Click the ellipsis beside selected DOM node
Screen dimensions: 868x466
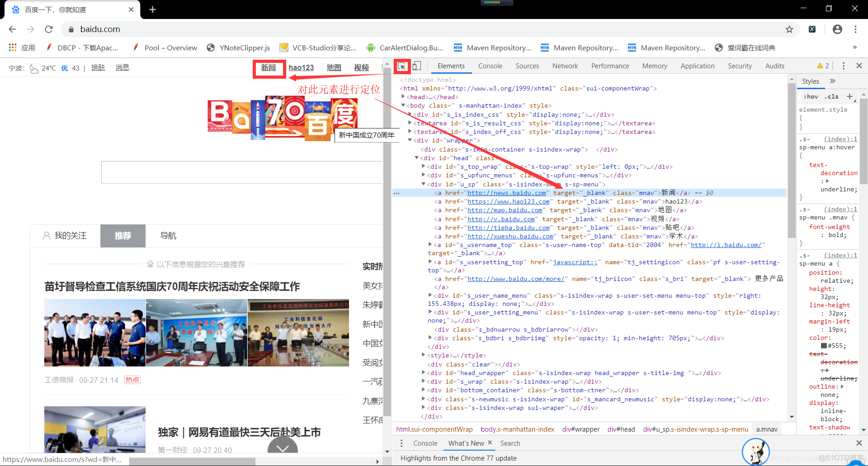(x=396, y=193)
